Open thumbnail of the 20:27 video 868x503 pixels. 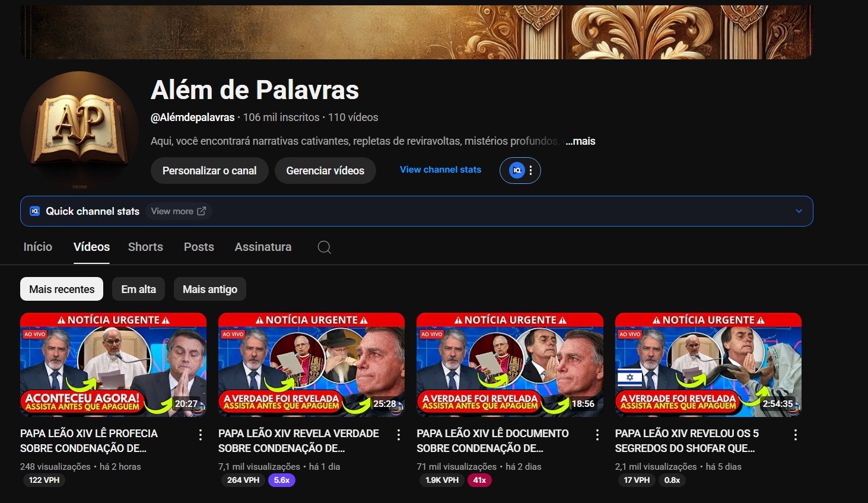[113, 365]
